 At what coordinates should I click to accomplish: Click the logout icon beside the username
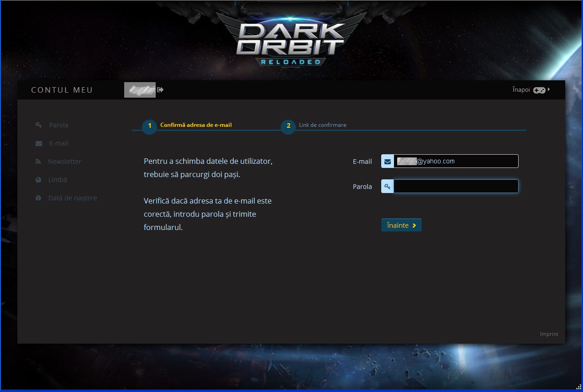coord(160,90)
